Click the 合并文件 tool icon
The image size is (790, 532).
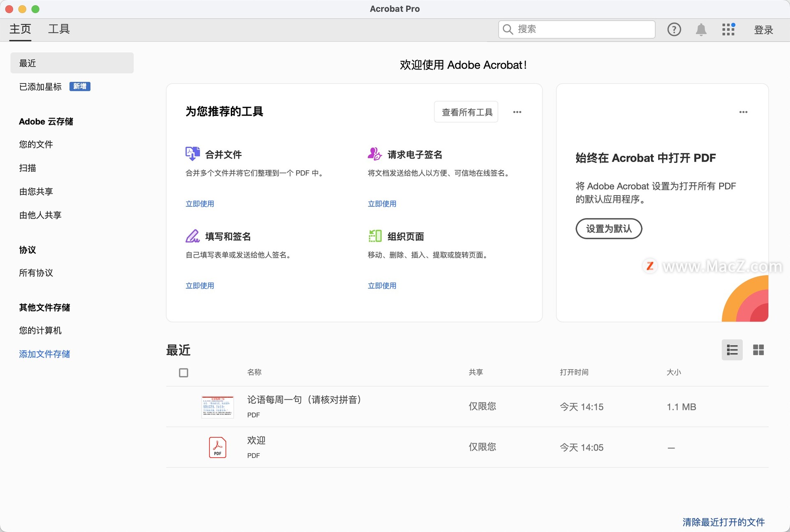[x=192, y=154]
